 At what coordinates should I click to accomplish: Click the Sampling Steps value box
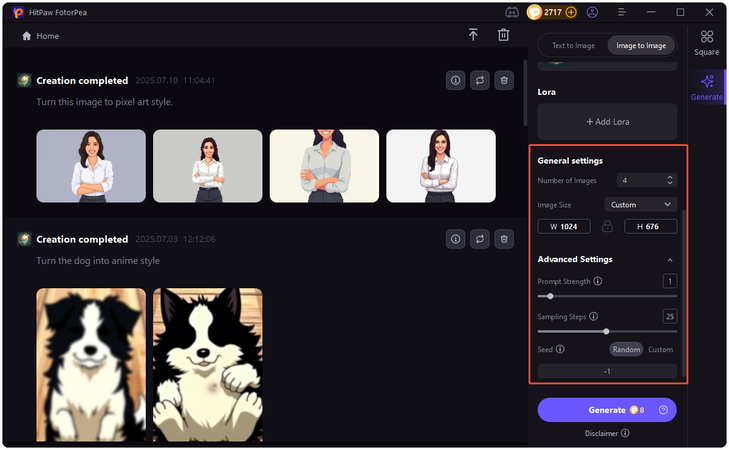670,317
